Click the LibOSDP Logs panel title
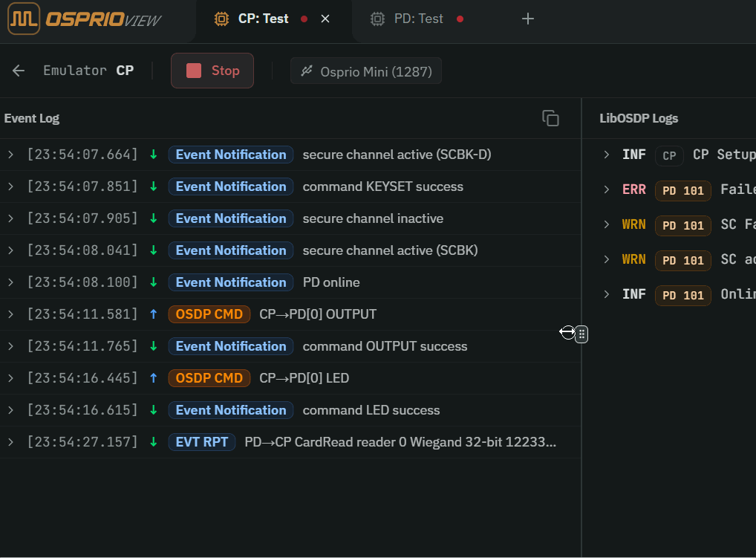The image size is (756, 558). [639, 118]
